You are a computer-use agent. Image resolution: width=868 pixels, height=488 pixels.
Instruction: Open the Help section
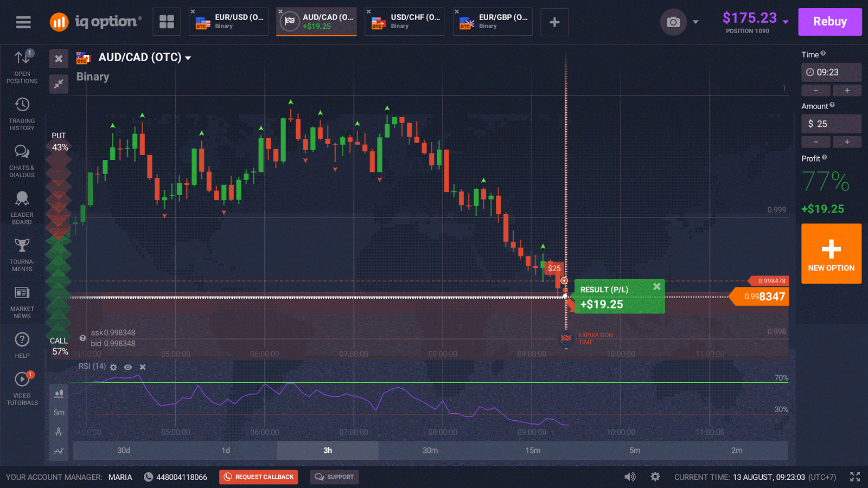(x=22, y=345)
